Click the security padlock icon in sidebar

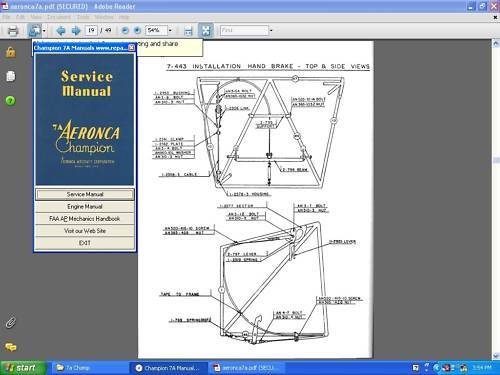[x=11, y=52]
